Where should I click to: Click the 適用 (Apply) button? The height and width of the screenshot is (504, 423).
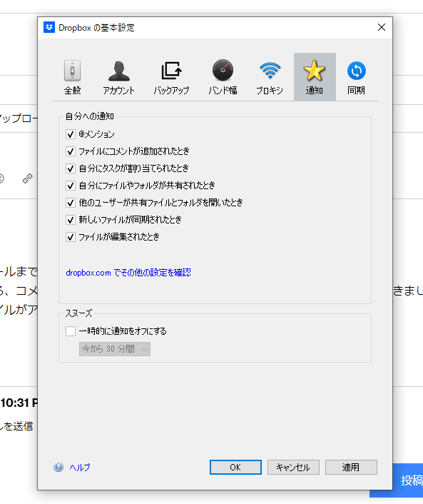click(351, 467)
